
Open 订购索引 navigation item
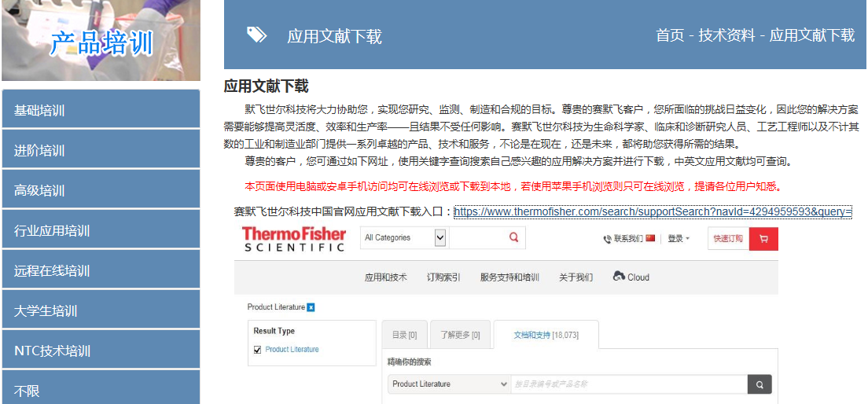tap(443, 277)
